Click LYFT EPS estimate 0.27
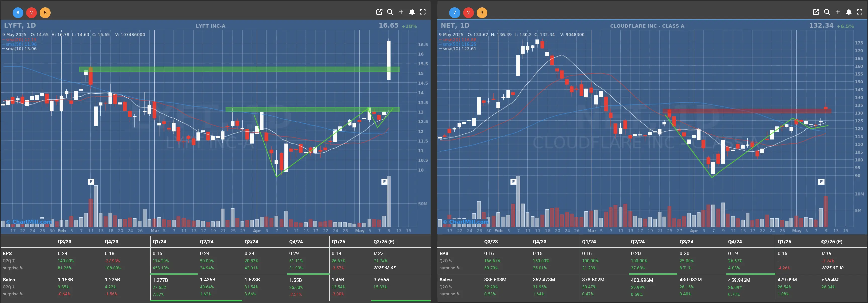The image size is (868, 303). coord(378,253)
